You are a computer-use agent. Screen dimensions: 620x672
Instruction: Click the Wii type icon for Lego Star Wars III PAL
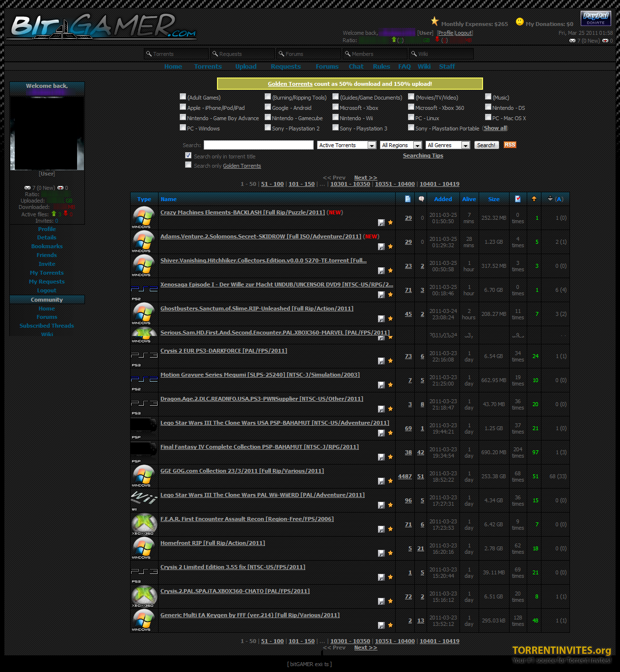(143, 500)
